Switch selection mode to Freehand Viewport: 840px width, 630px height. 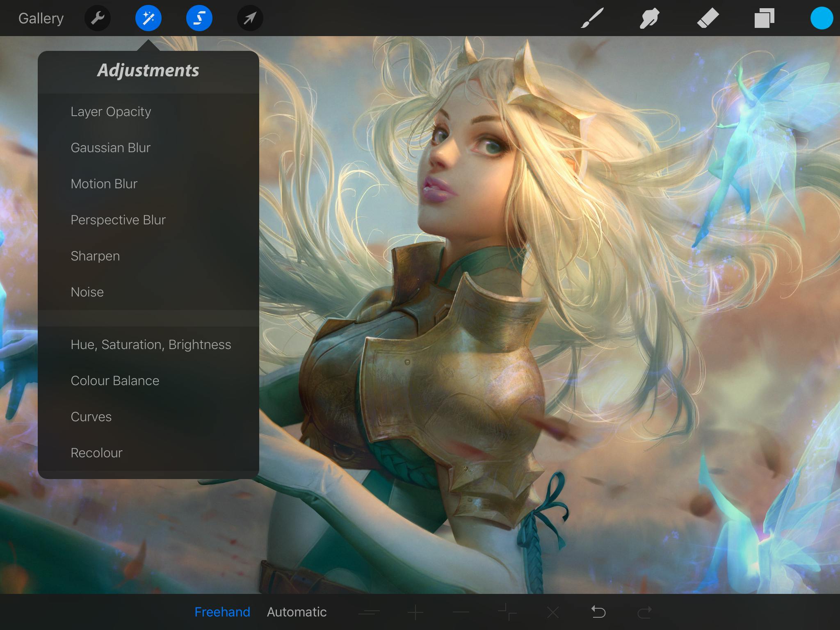pyautogui.click(x=222, y=612)
